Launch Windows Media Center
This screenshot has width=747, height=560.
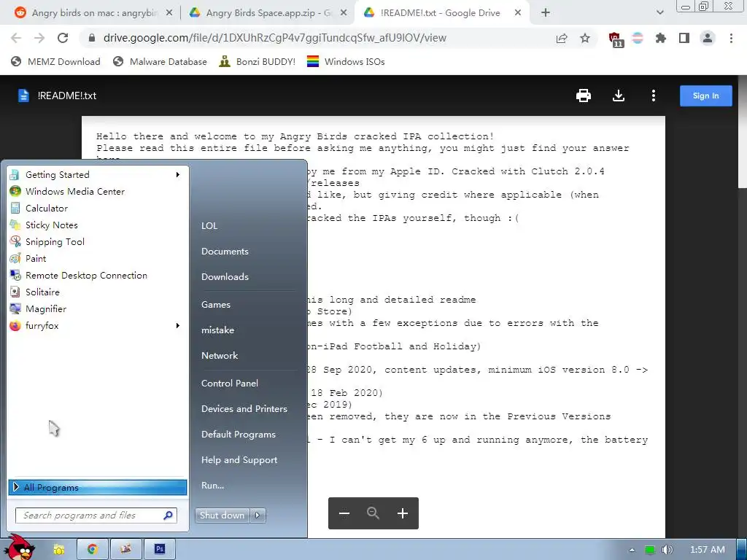(x=97, y=192)
